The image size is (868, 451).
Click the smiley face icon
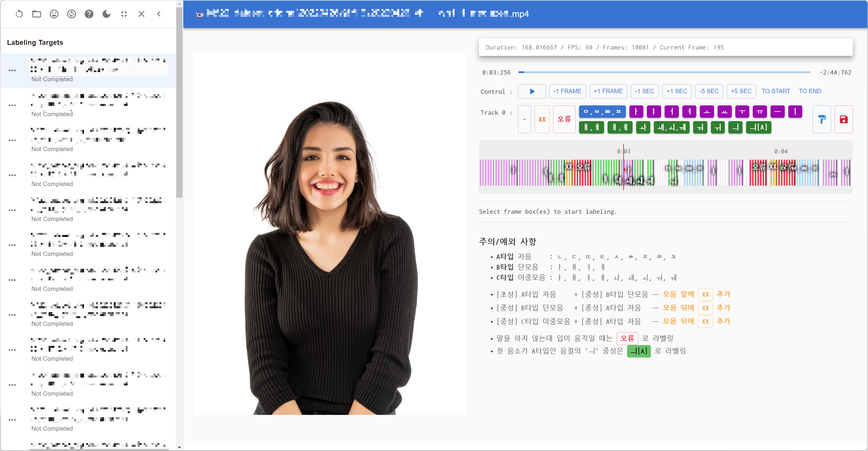pos(54,14)
